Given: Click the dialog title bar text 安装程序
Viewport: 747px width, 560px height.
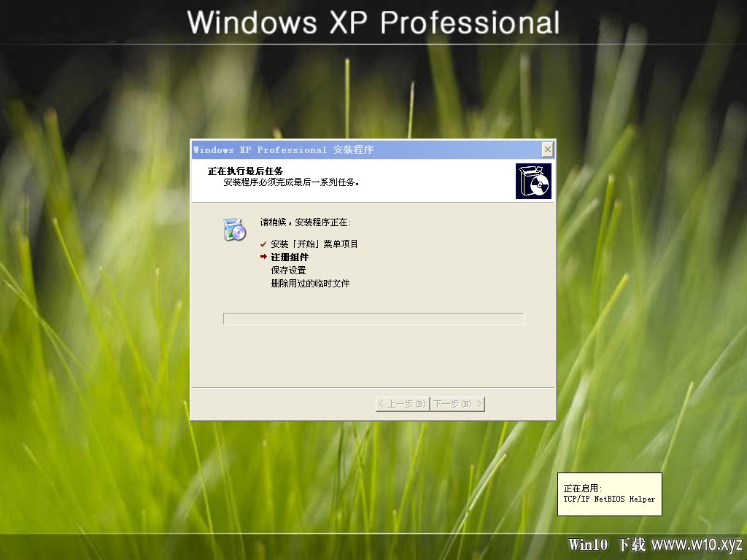Looking at the screenshot, I should point(353,149).
